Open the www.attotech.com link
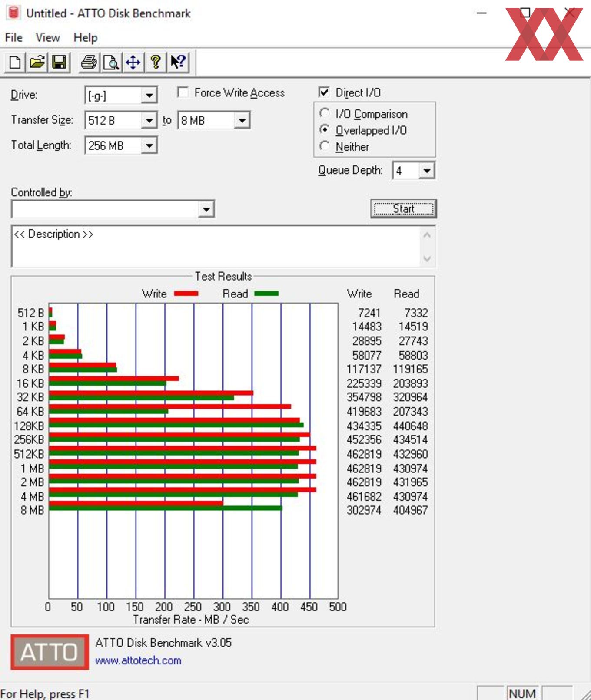 [x=138, y=660]
